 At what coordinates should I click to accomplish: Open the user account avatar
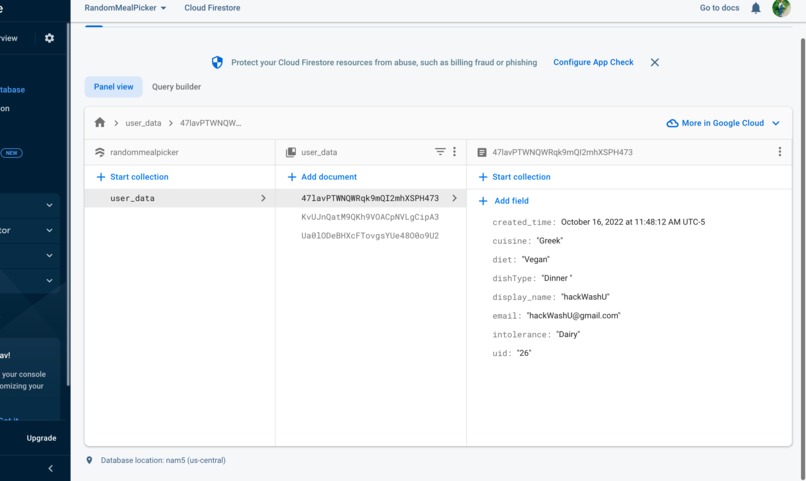781,8
